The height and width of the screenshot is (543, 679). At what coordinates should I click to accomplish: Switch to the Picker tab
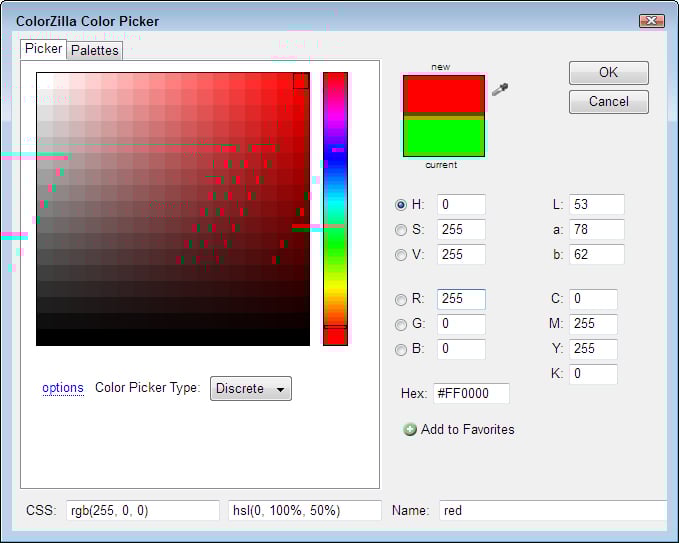[x=43, y=49]
